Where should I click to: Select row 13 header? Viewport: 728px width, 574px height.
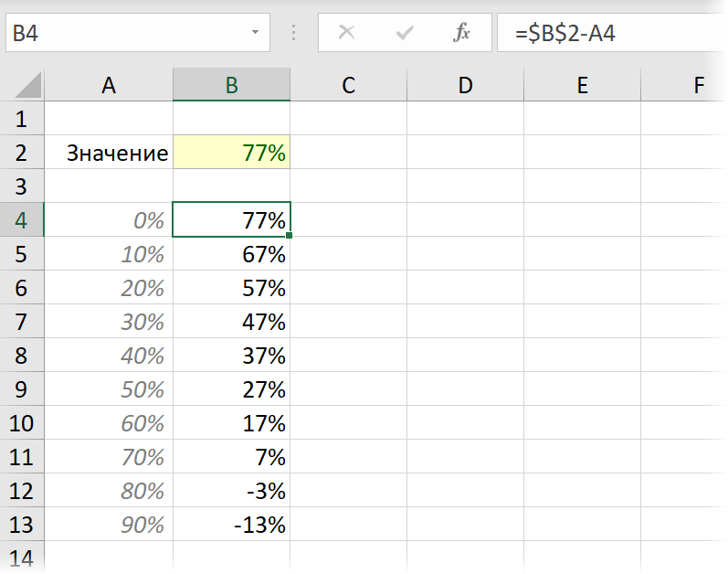tap(22, 525)
